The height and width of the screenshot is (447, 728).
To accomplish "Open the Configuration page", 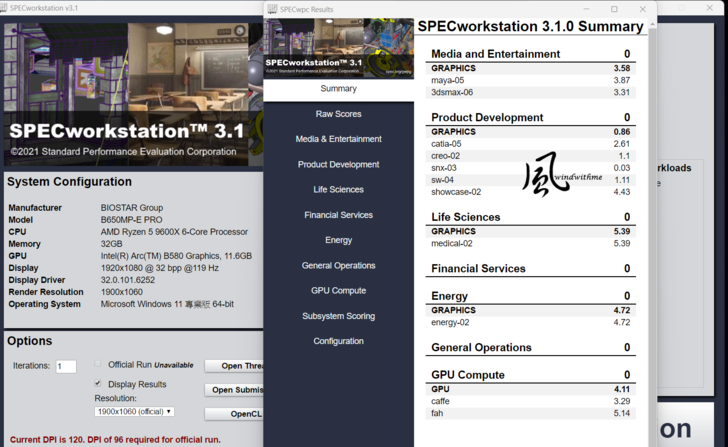I will coord(338,341).
